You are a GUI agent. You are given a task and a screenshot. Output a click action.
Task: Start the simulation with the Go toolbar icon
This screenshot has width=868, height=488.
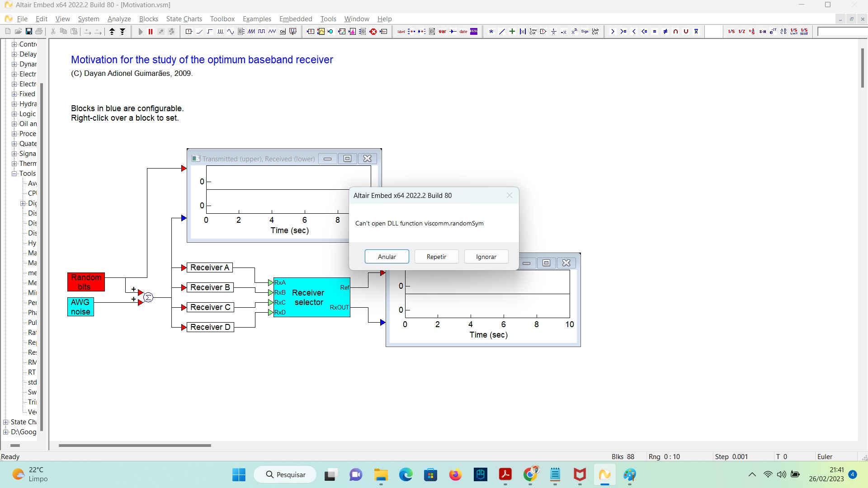(x=141, y=32)
